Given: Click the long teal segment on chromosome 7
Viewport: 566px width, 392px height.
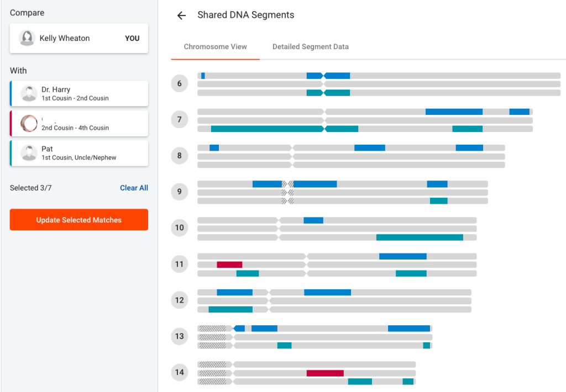Looking at the screenshot, I should (x=266, y=129).
